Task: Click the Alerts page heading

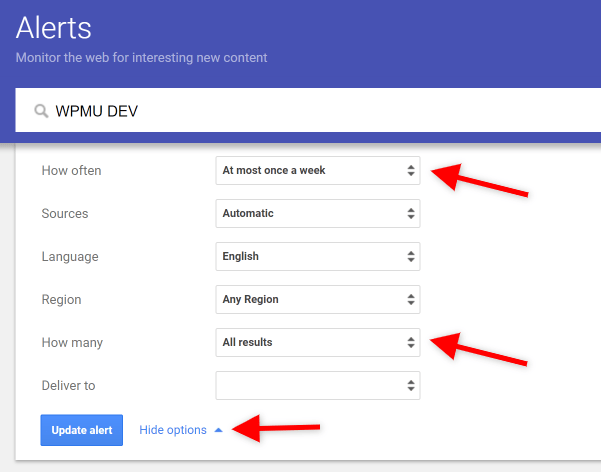Action: click(x=54, y=28)
